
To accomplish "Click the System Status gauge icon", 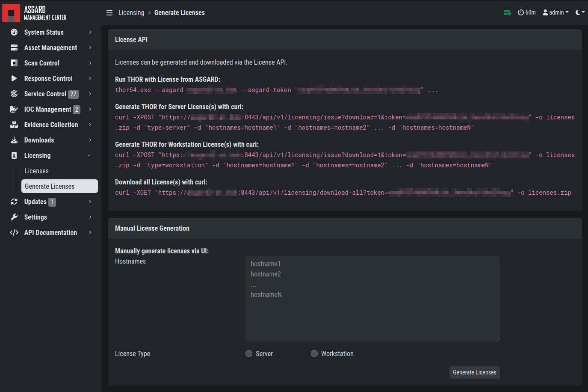I will click(x=14, y=32).
